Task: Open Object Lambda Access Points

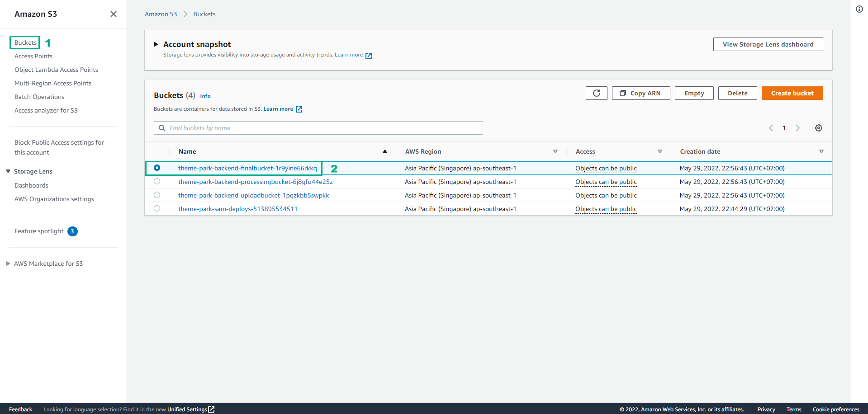Action: point(56,70)
